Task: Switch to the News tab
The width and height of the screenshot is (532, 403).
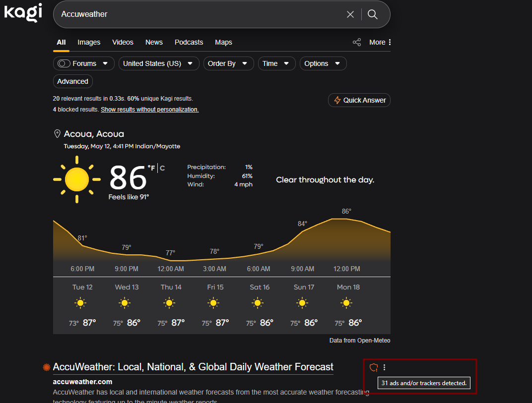Action: (154, 42)
